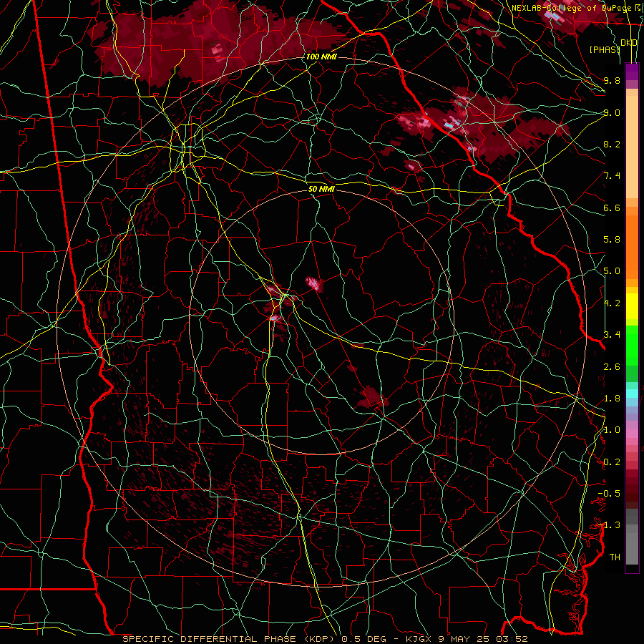The height and width of the screenshot is (644, 644).
Task: Click the "TH" threshold label on the scale
Action: click(615, 557)
